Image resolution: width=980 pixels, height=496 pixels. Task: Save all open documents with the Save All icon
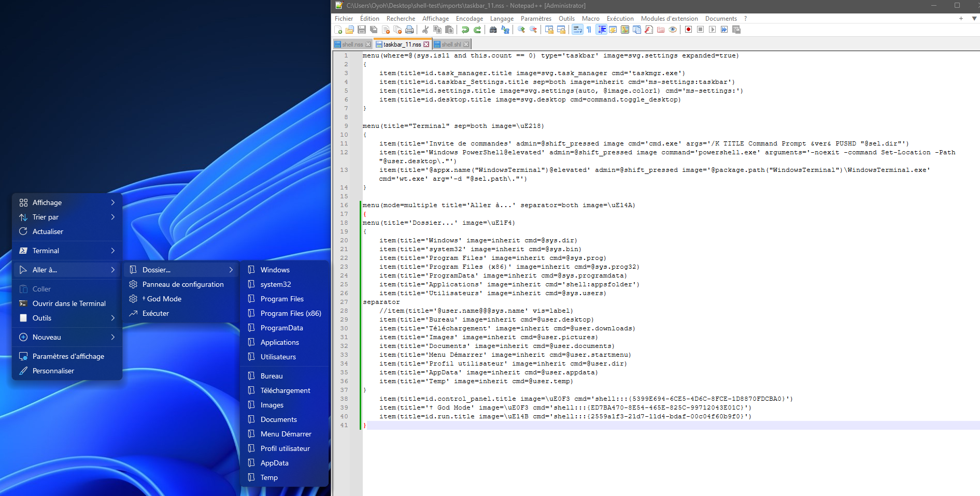click(x=374, y=30)
